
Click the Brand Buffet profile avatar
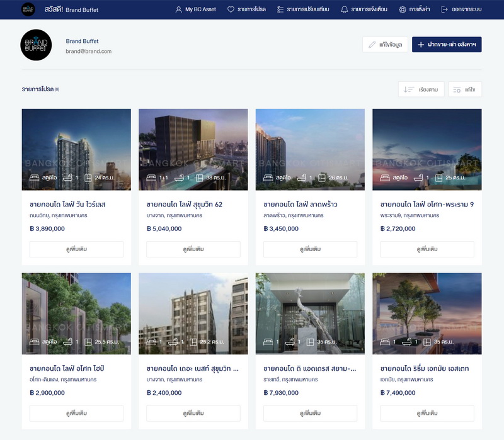36,45
